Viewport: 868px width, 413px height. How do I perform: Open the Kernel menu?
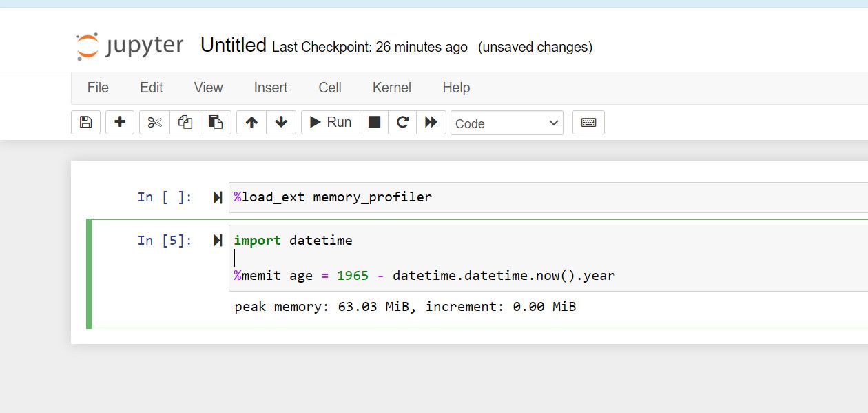point(391,88)
